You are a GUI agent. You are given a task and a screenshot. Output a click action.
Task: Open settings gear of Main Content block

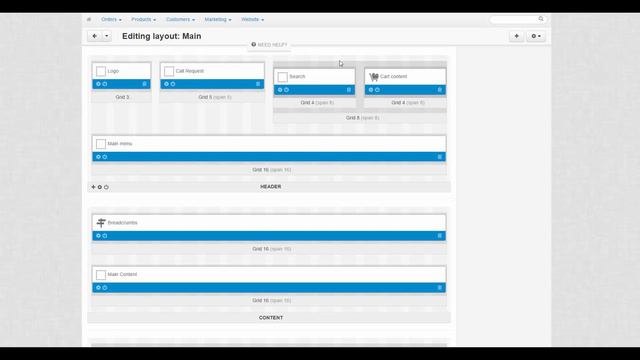coord(98,288)
